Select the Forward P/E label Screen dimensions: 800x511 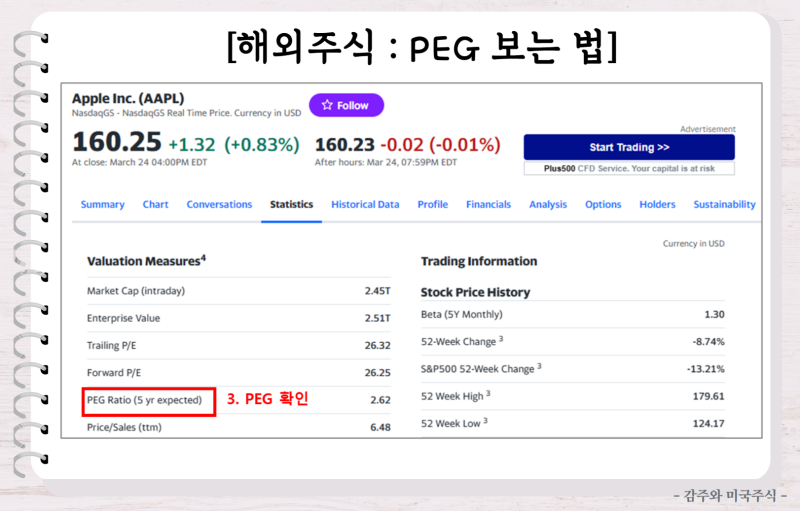(114, 373)
